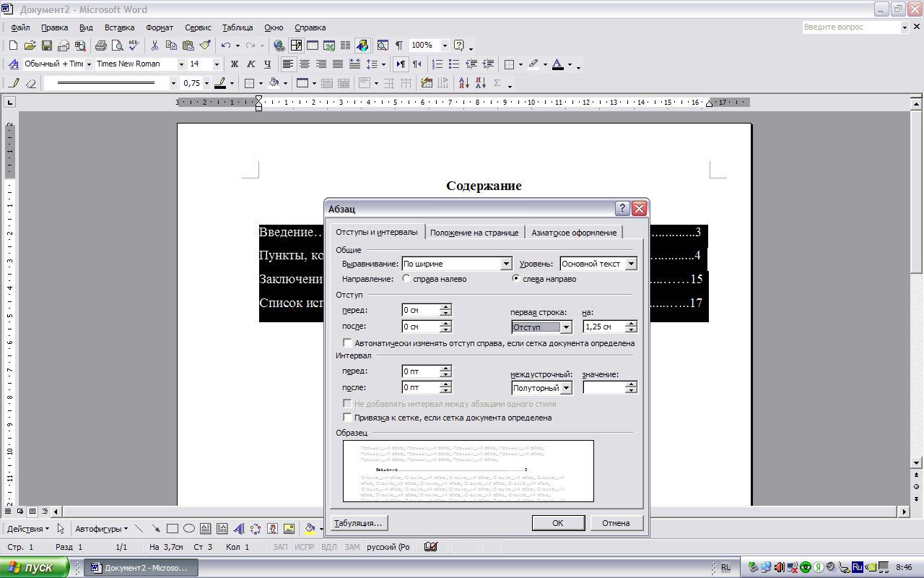Viewport: 924px width, 578px height.
Task: Click the пуск Start button
Action: 35,567
